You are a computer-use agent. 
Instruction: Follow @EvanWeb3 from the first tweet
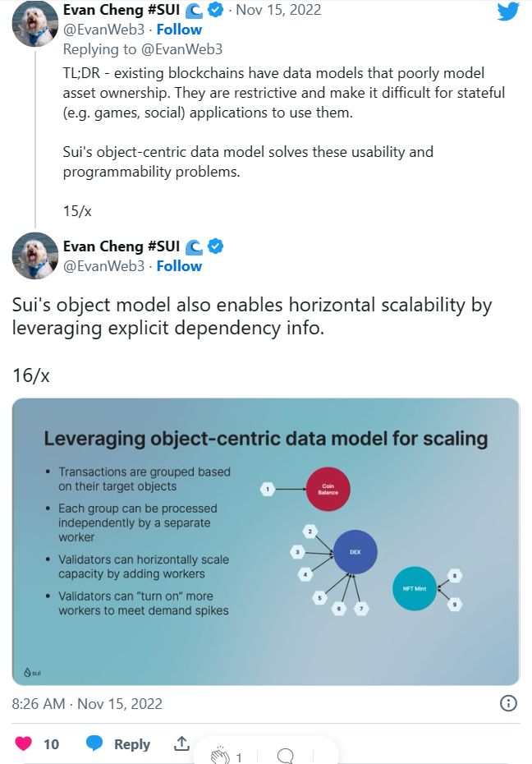(x=179, y=30)
